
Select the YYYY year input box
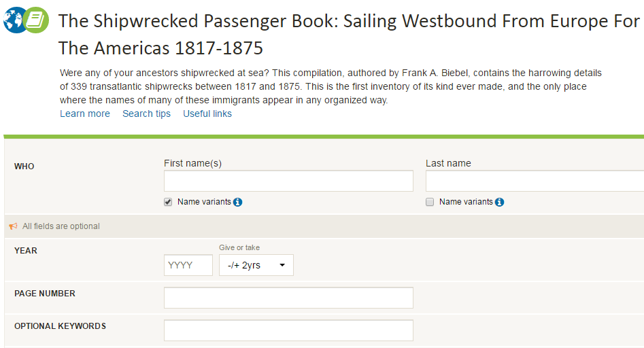[188, 265]
